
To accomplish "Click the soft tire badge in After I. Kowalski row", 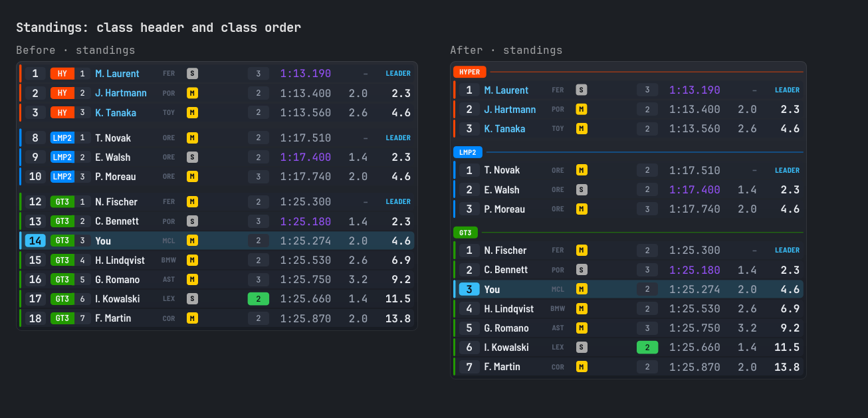I will (x=581, y=348).
